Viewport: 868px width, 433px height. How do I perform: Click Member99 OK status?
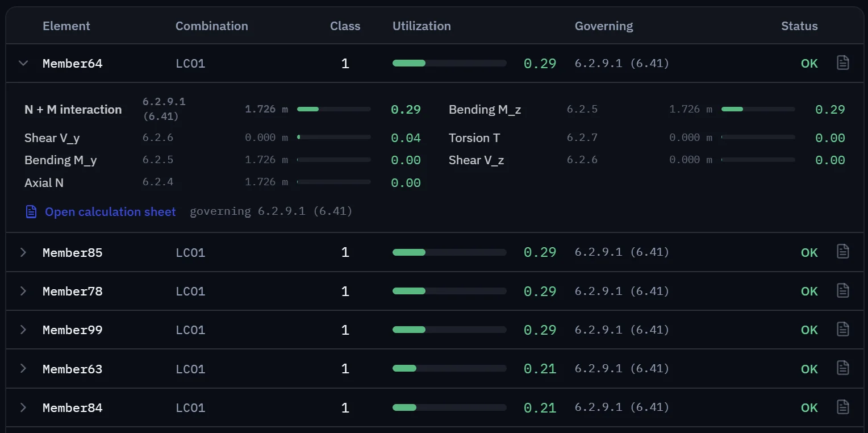click(809, 330)
